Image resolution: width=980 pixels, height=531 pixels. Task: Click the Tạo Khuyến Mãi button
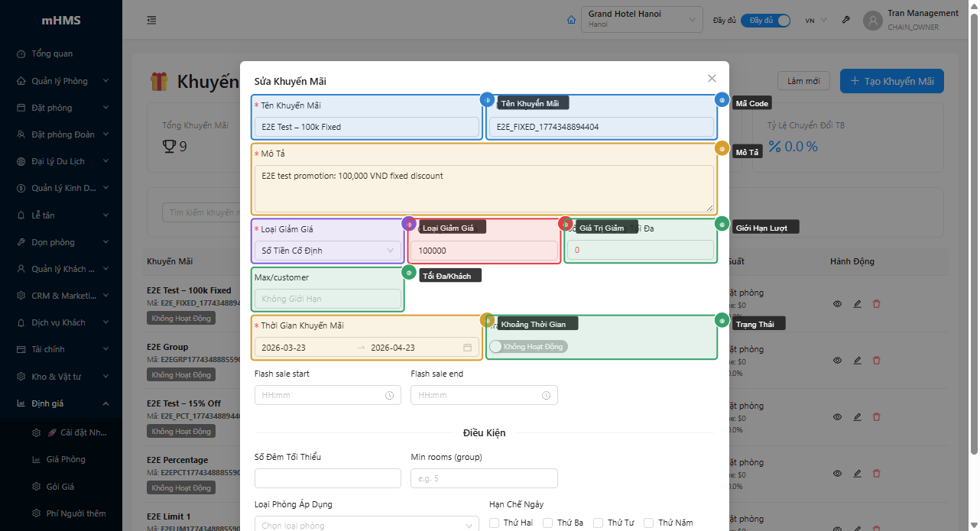pyautogui.click(x=891, y=81)
